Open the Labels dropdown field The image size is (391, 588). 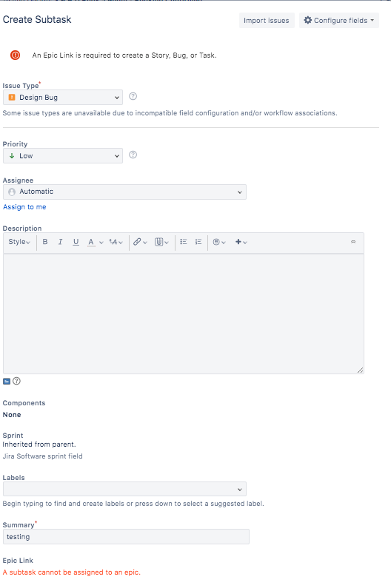click(x=124, y=489)
